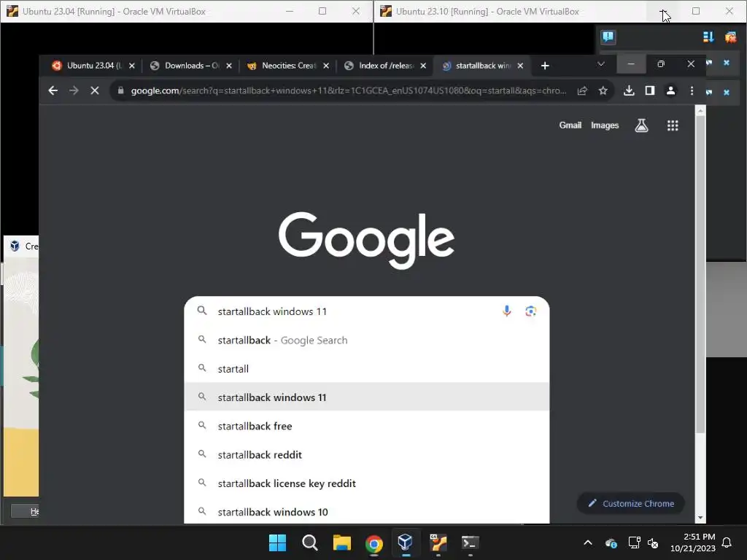Open the terminal taskbar icon
747x560 pixels.
pyautogui.click(x=471, y=542)
